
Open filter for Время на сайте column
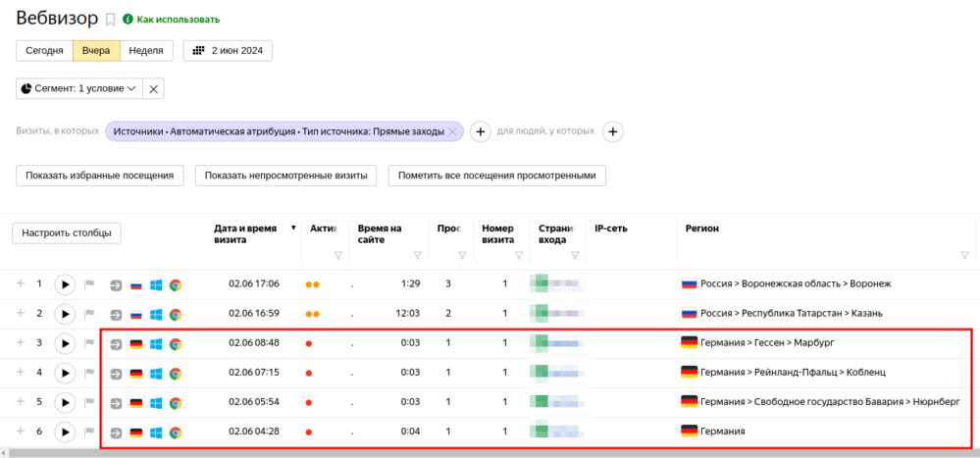click(x=418, y=255)
